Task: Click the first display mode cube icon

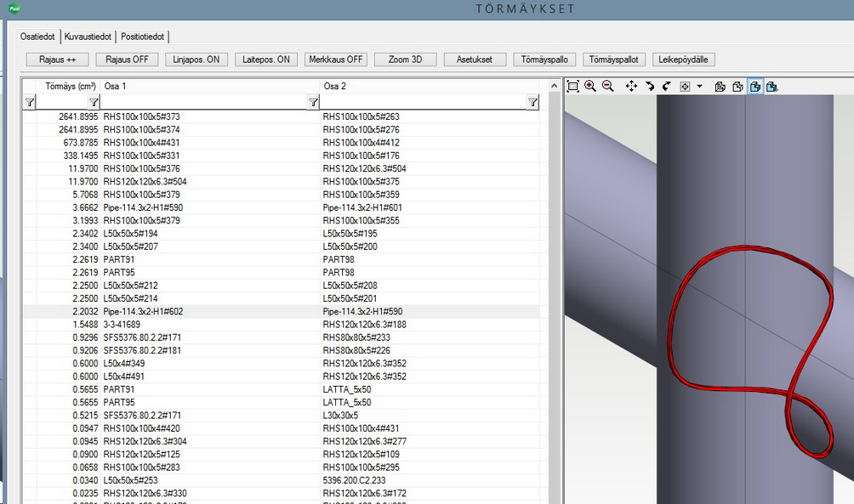Action: coord(720,86)
